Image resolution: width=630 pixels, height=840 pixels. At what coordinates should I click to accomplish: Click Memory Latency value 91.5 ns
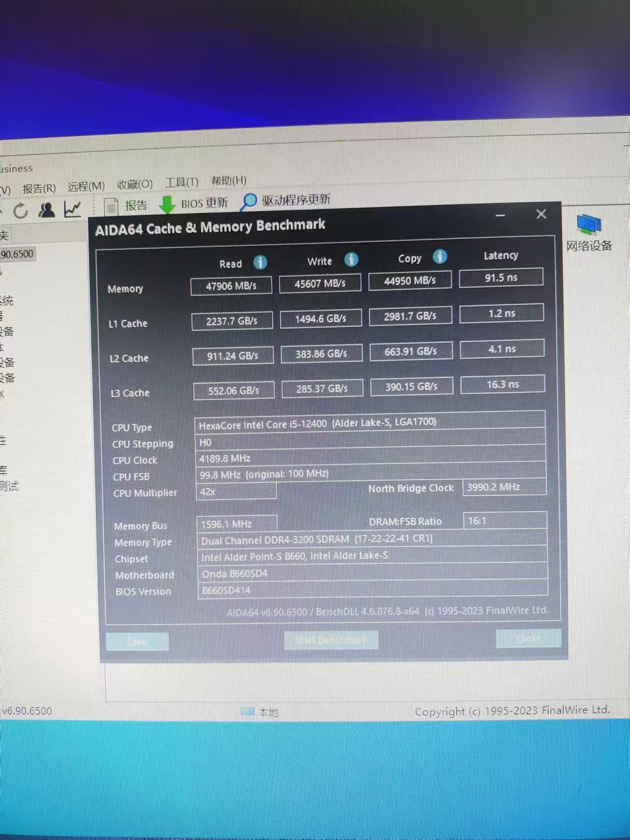tap(501, 277)
